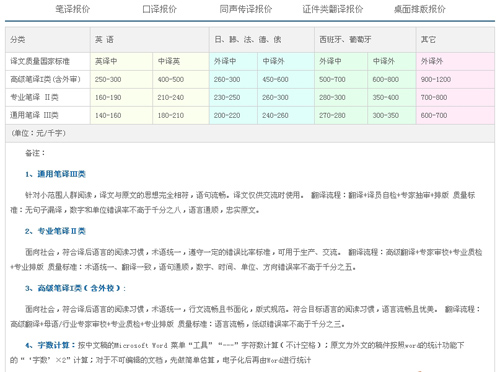Select the 高级笔译I类(含外审) row label
The image size is (500, 372).
[48, 79]
